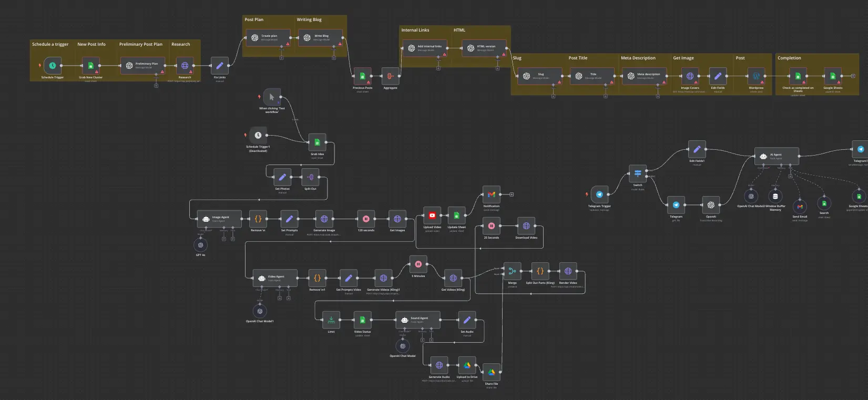Select Check as completed on Sheets node
The image size is (868, 400).
click(798, 76)
